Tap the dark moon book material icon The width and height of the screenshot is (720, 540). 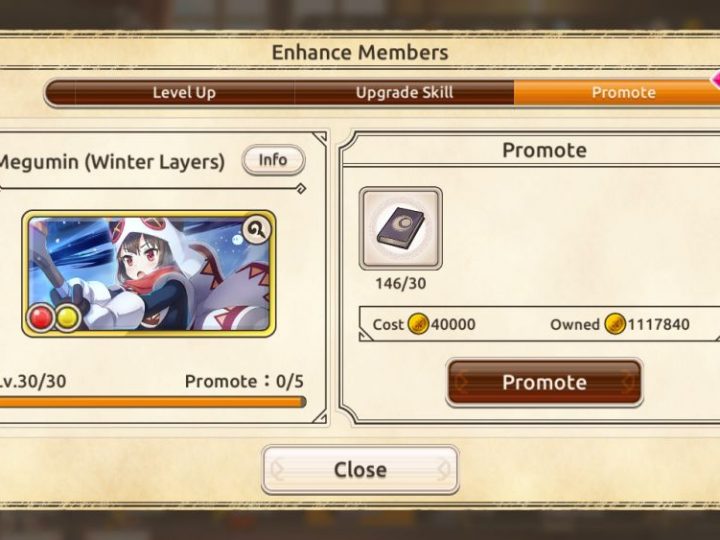(x=400, y=228)
